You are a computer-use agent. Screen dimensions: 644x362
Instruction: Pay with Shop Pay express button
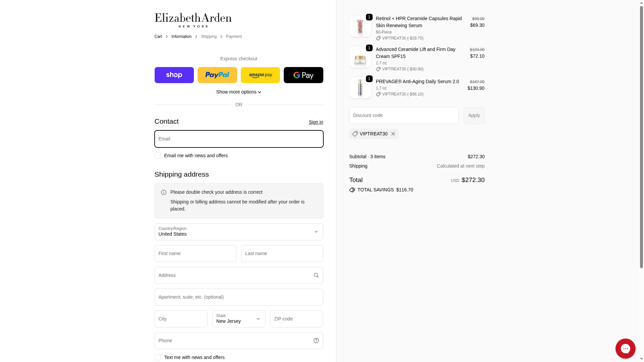click(x=174, y=75)
